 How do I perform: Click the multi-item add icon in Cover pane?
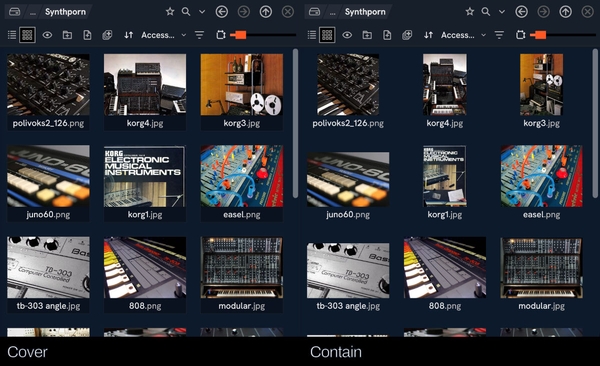(x=107, y=35)
